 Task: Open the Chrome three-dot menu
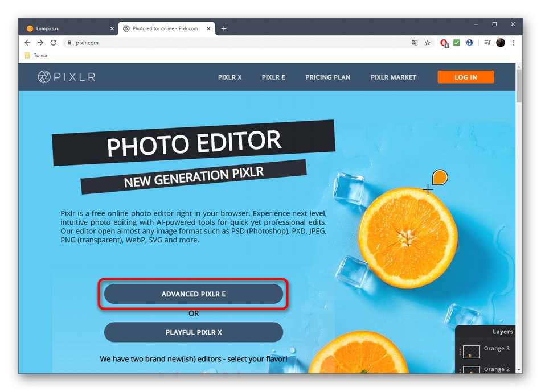click(x=514, y=42)
